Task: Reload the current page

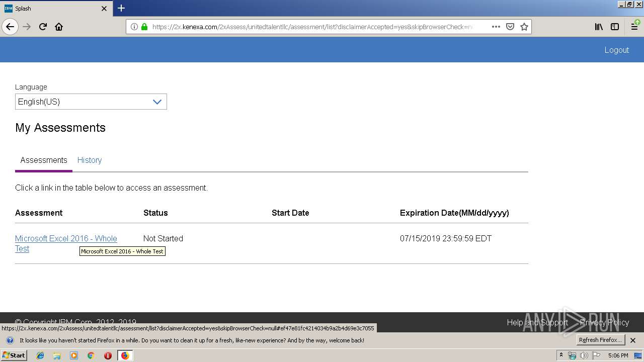Action: click(43, 27)
